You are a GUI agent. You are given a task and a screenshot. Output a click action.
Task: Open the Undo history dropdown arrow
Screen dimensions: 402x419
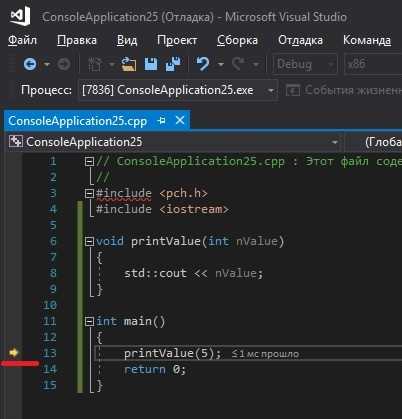click(x=220, y=64)
